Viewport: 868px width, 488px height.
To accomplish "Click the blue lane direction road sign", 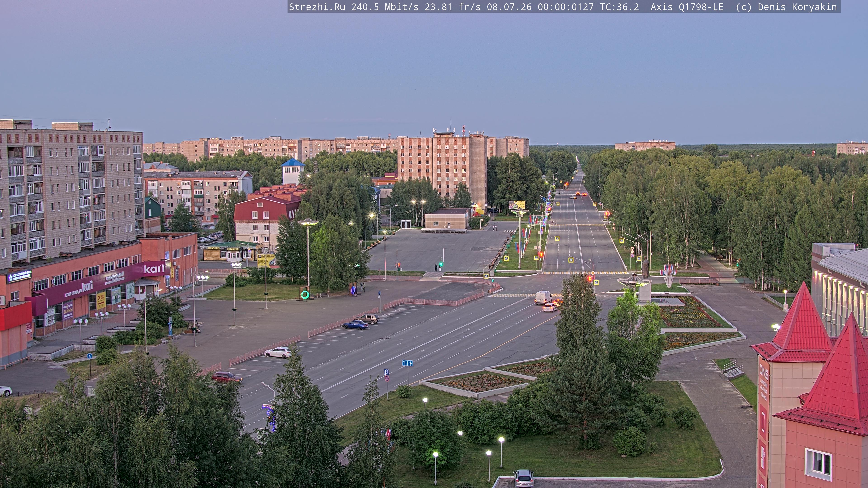I will point(407,363).
